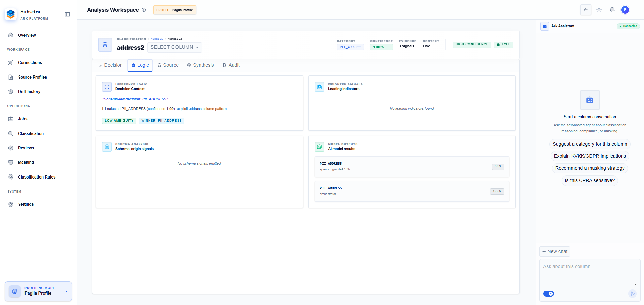Open Reviews page
Viewport: 644px width, 305px height.
click(x=26, y=148)
